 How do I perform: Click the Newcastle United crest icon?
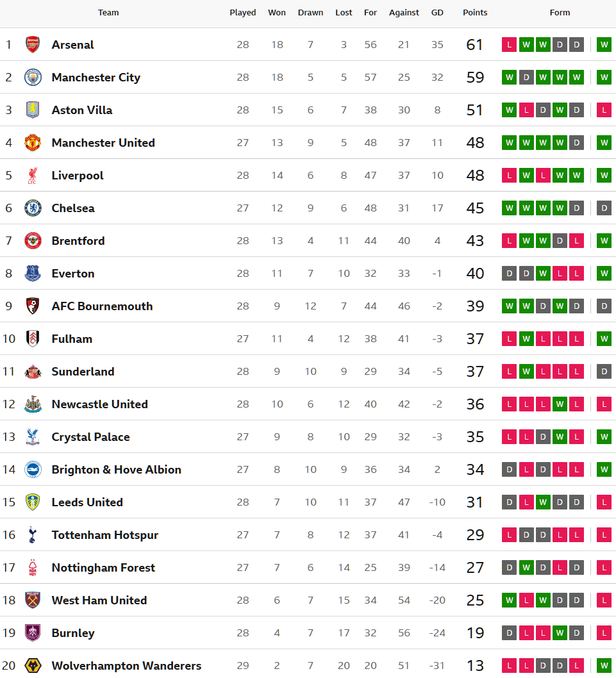pyautogui.click(x=33, y=404)
